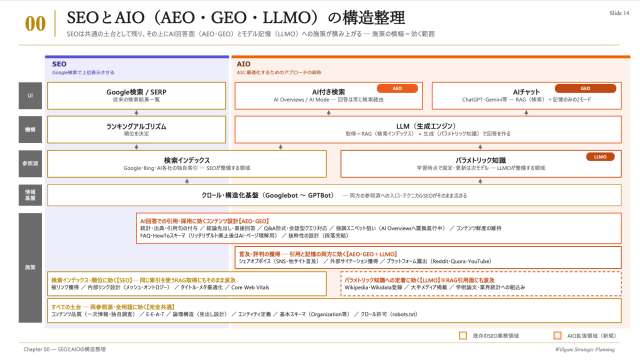
Task: Select the line starting '統計・出典・引用句の付与'
Action: tap(321, 228)
